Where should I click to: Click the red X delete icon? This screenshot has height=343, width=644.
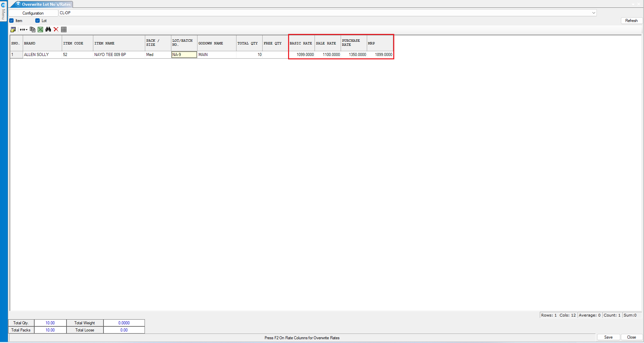(56, 30)
